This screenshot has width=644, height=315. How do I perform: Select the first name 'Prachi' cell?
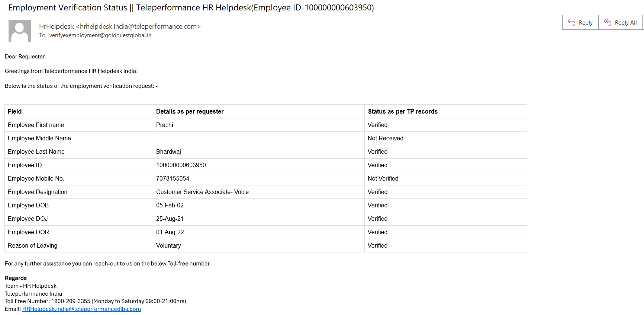[164, 125]
